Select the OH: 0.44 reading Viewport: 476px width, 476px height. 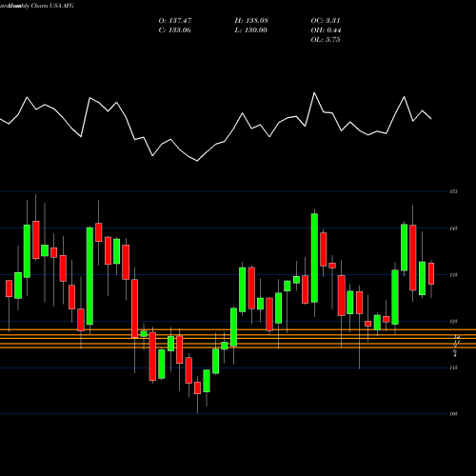pos(326,30)
